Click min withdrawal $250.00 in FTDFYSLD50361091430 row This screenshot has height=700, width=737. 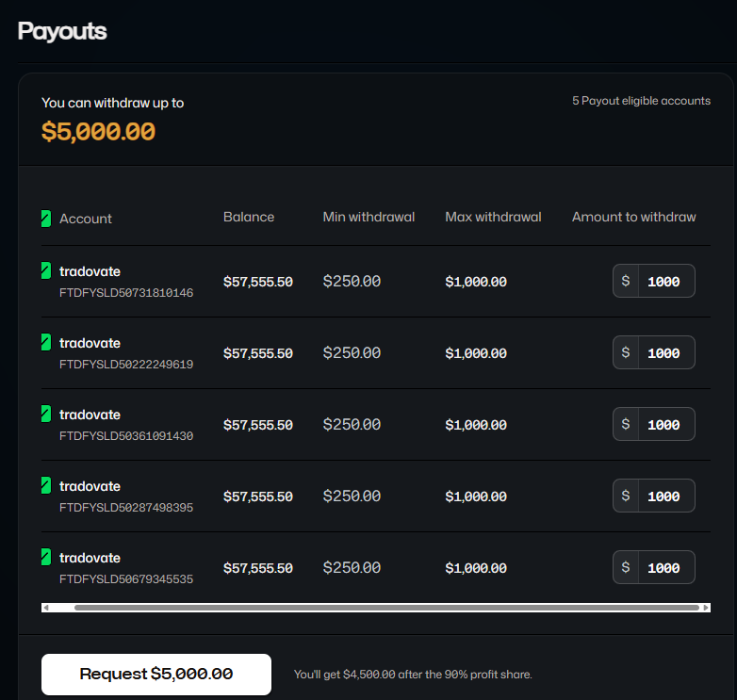coord(352,425)
